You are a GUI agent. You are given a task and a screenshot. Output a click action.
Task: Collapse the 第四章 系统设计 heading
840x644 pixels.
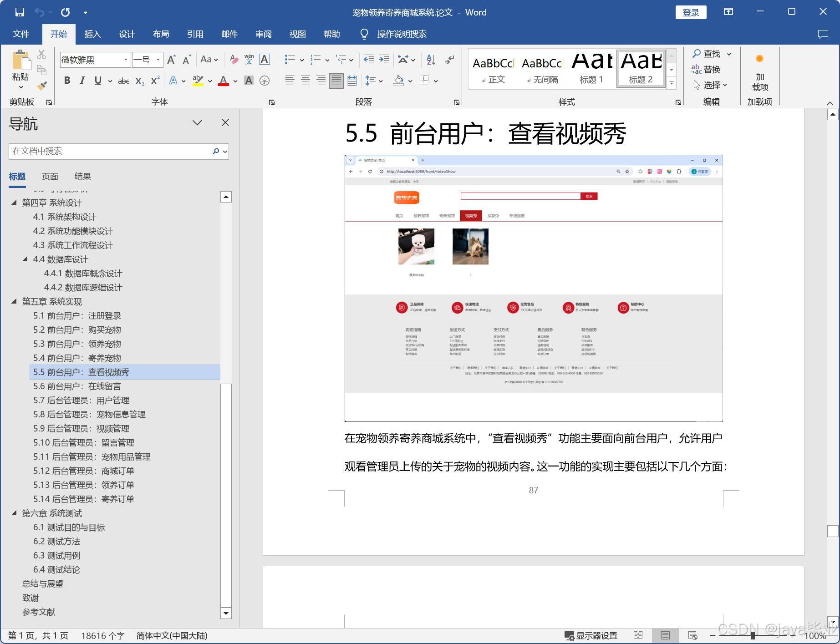tap(14, 203)
